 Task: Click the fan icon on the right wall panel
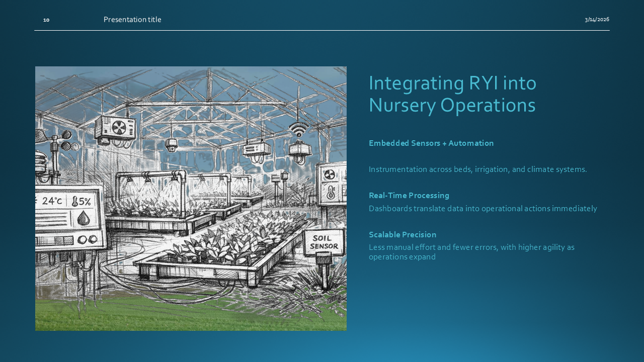coord(329,175)
